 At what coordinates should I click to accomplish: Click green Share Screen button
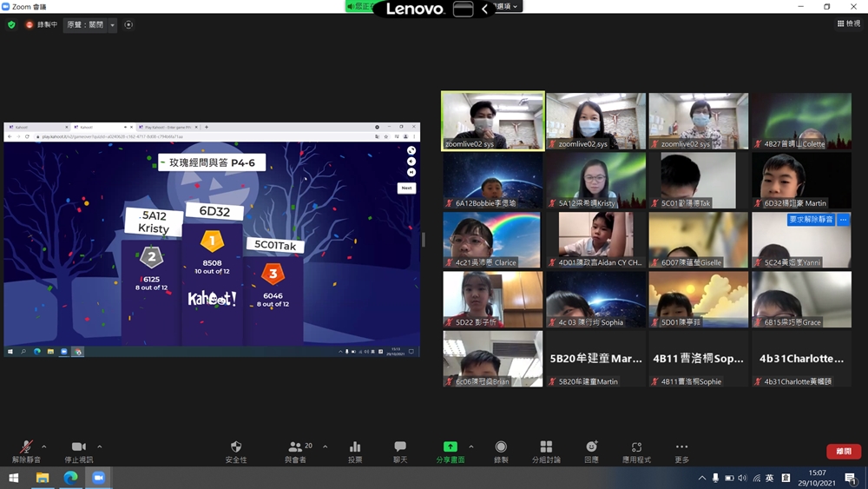coord(450,452)
